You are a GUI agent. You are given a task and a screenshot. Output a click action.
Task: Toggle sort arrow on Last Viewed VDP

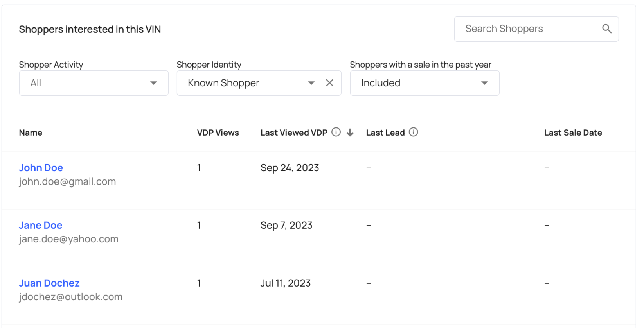point(350,133)
